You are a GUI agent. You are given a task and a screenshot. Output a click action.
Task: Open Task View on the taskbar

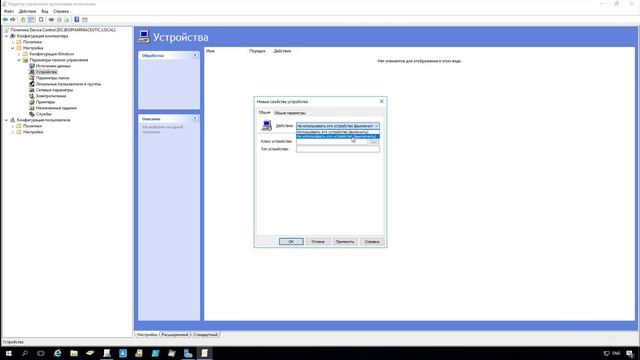pos(41,353)
